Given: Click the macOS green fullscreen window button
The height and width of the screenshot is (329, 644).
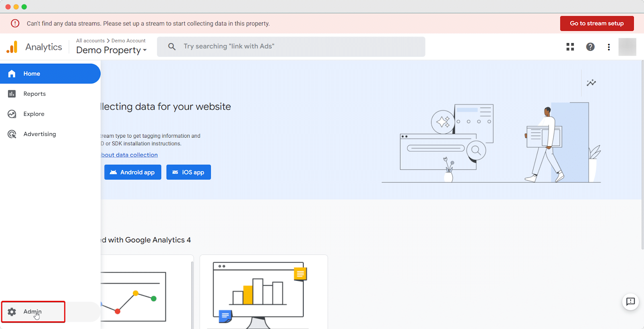Looking at the screenshot, I should 24,7.
